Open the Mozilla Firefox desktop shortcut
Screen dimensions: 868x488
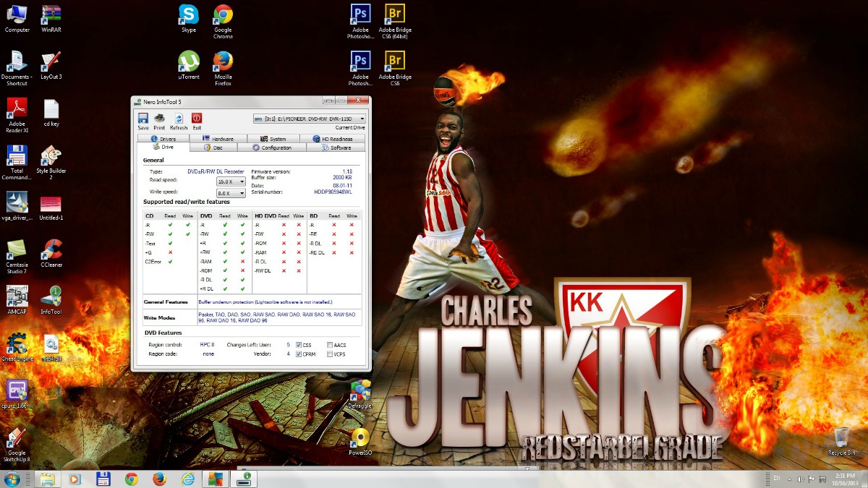[x=223, y=68]
